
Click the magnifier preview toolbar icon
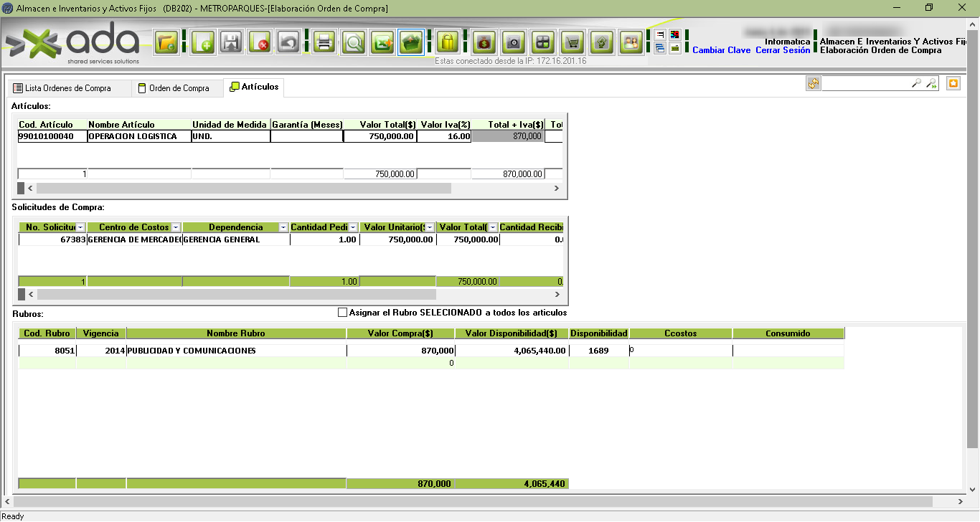(x=354, y=42)
